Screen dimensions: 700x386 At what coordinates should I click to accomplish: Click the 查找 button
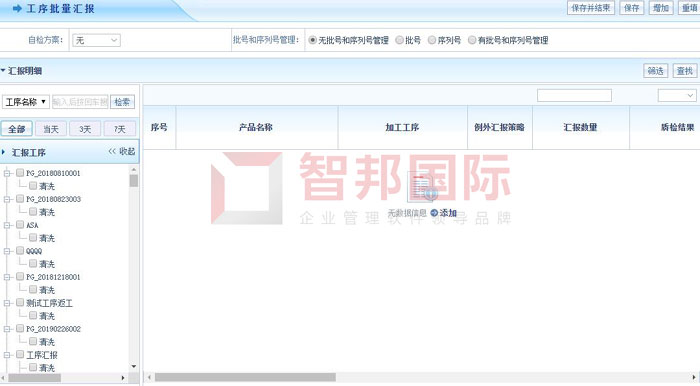point(685,71)
